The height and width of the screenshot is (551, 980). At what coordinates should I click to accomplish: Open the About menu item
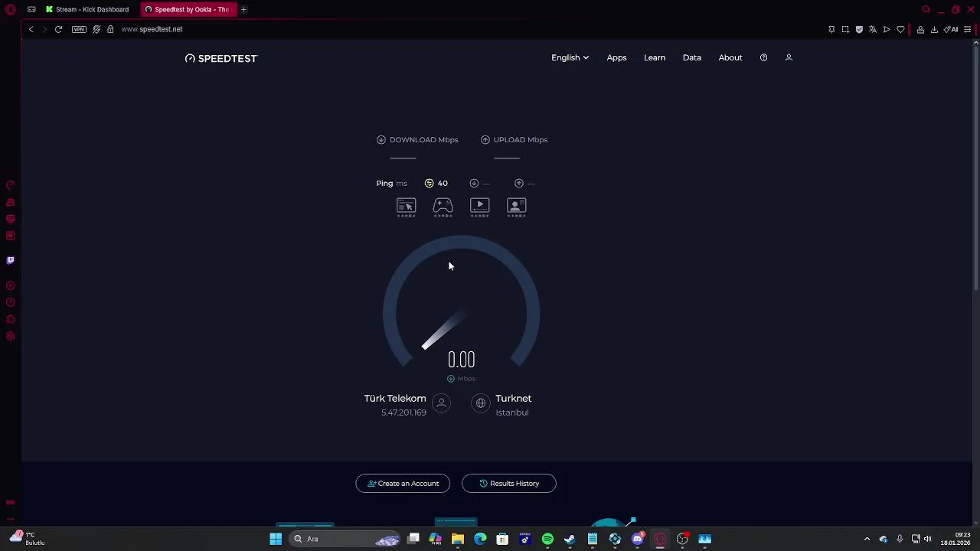[x=730, y=57]
